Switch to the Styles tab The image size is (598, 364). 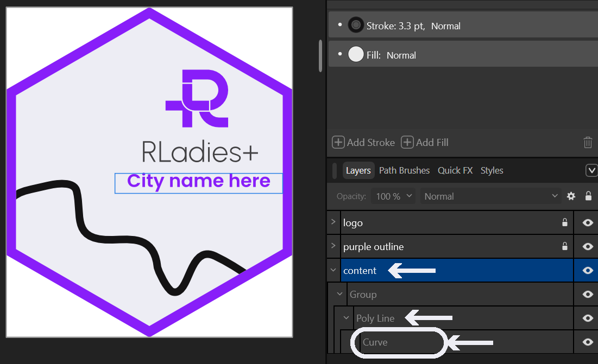pos(492,170)
